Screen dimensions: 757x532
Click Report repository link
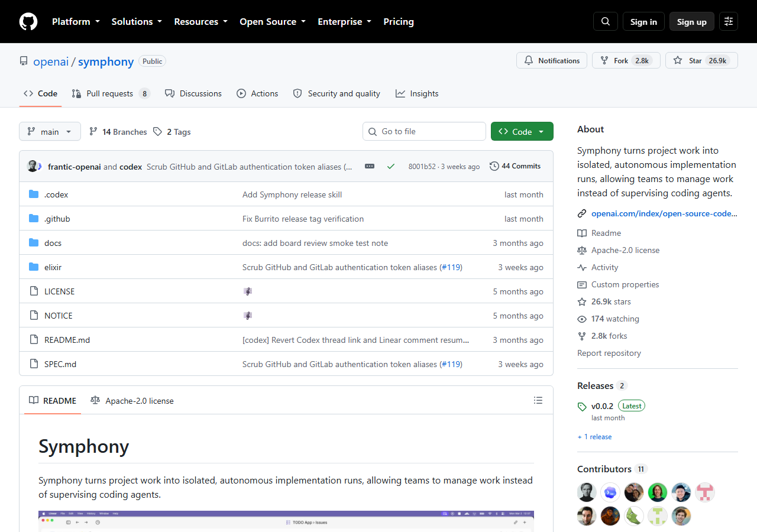point(609,353)
